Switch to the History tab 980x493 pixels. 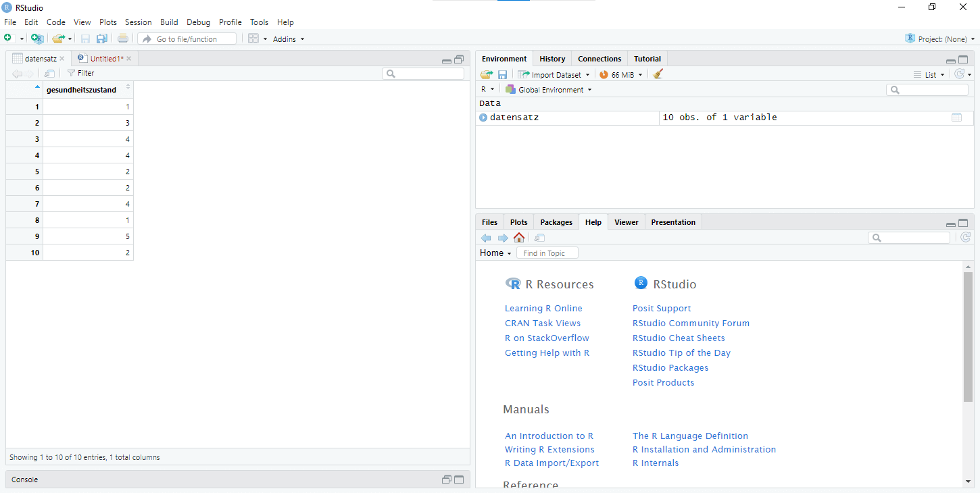[552, 59]
